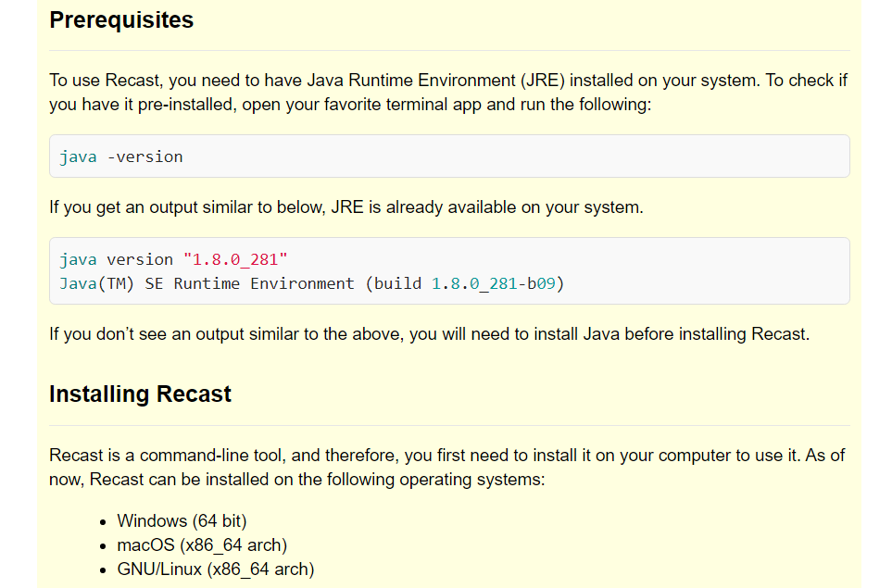Click "-version" in the first command snippet
The width and height of the screenshot is (892, 588).
(x=145, y=156)
